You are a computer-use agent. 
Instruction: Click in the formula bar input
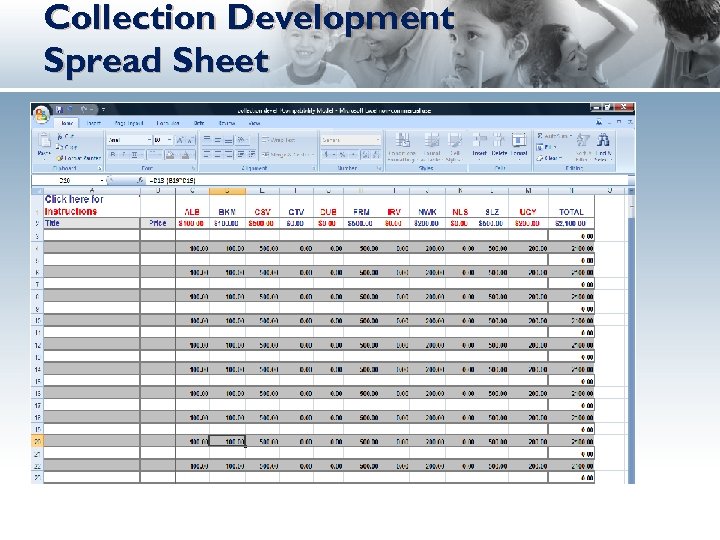pyautogui.click(x=388, y=180)
